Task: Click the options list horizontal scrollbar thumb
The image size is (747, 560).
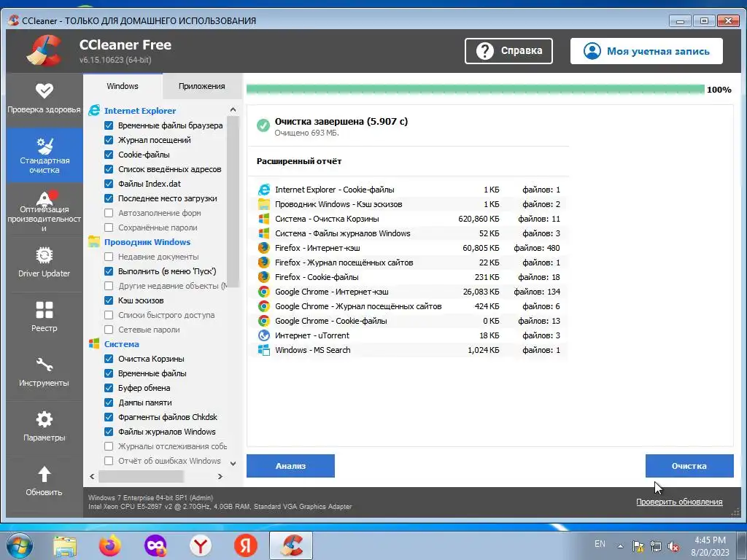Action: point(141,476)
